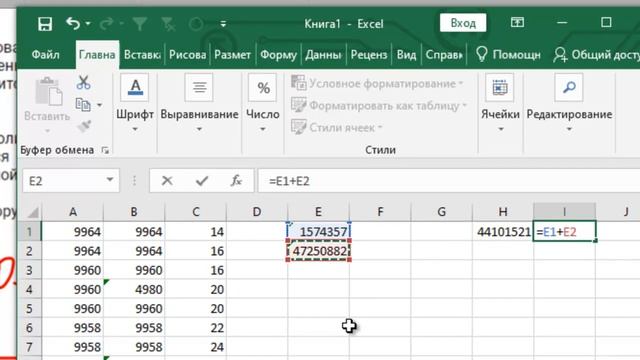
Task: Click Общий доступ share button
Action: pyautogui.click(x=596, y=55)
